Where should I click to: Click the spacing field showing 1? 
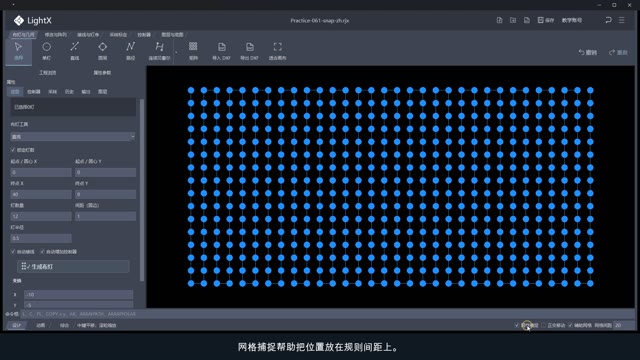click(x=105, y=216)
